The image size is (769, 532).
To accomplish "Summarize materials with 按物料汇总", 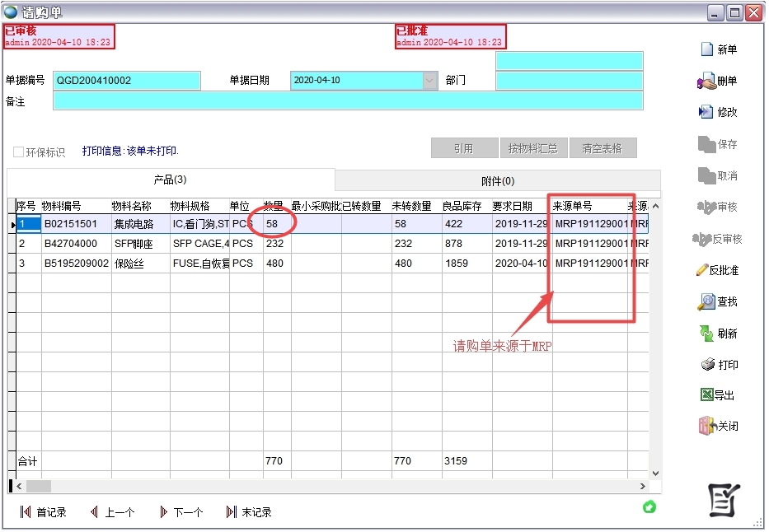I will tap(537, 147).
